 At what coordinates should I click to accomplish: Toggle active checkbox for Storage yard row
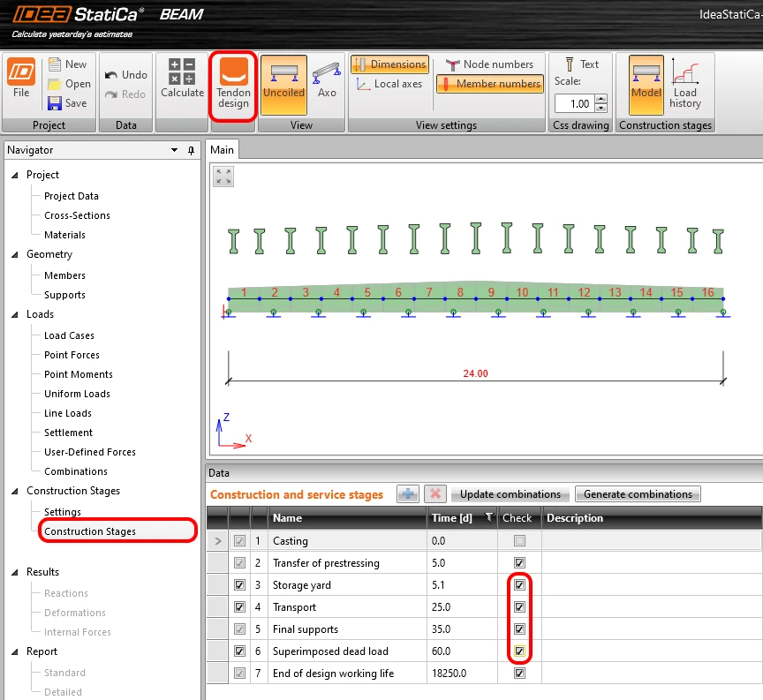[x=239, y=584]
